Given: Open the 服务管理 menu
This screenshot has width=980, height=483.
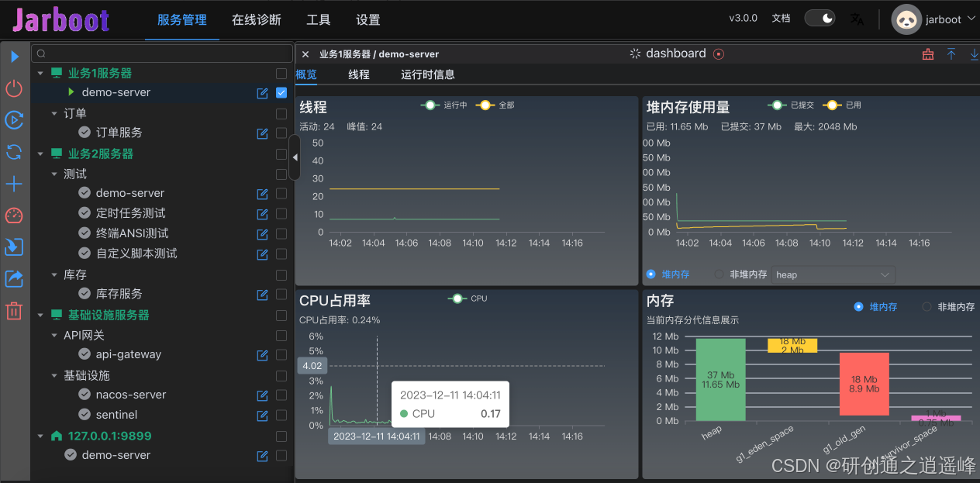Looking at the screenshot, I should (x=182, y=19).
